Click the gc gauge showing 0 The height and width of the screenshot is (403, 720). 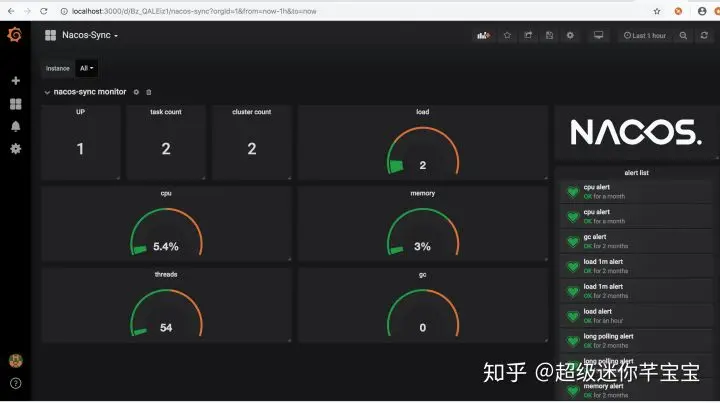click(x=422, y=313)
